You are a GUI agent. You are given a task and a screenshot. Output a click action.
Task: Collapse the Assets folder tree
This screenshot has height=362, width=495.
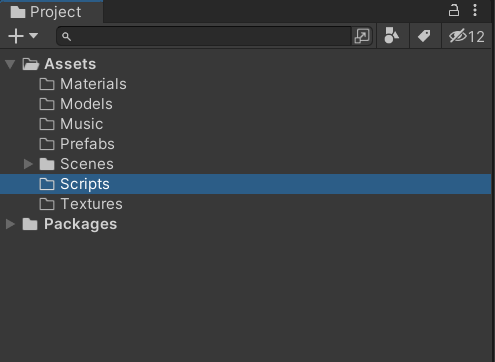tap(10, 64)
